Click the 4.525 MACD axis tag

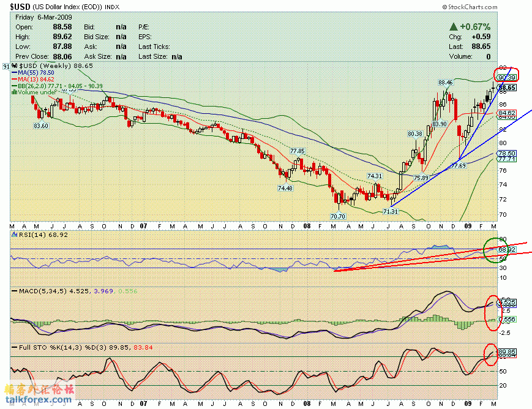507,302
